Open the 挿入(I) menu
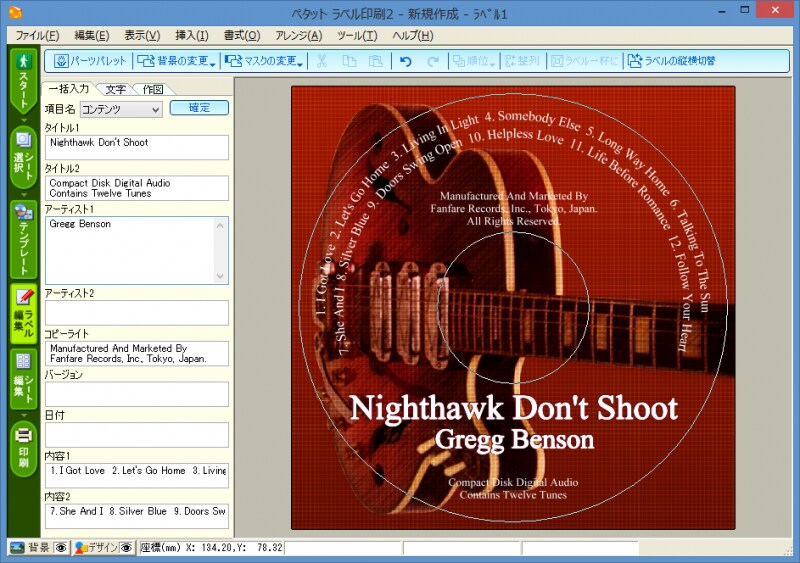The height and width of the screenshot is (563, 800). point(192,35)
